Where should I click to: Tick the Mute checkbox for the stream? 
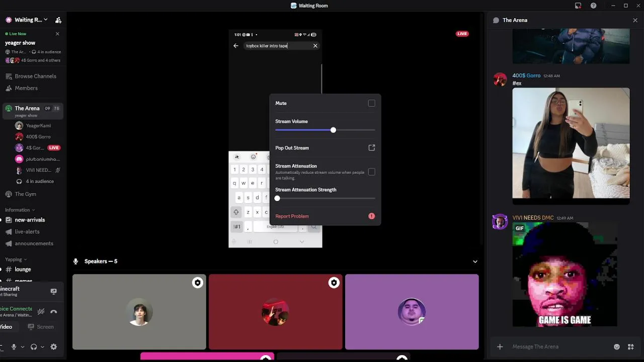tap(371, 103)
